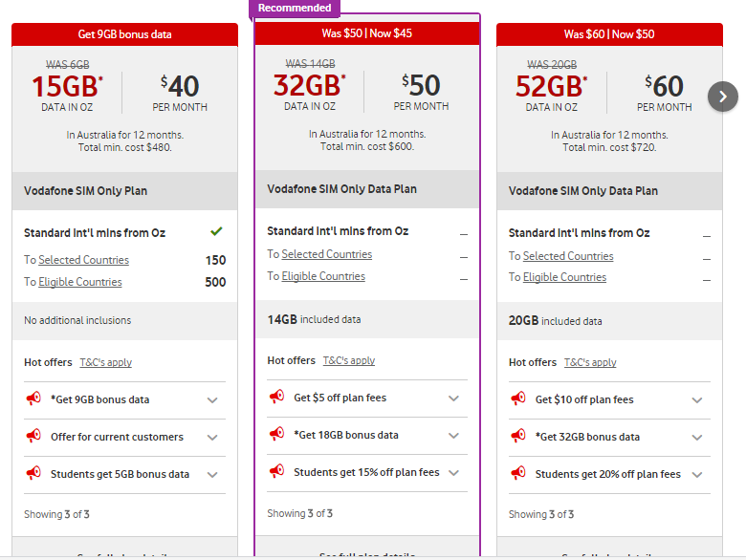Click '14GB included data' text
Screen dimensions: 746x560
click(314, 319)
